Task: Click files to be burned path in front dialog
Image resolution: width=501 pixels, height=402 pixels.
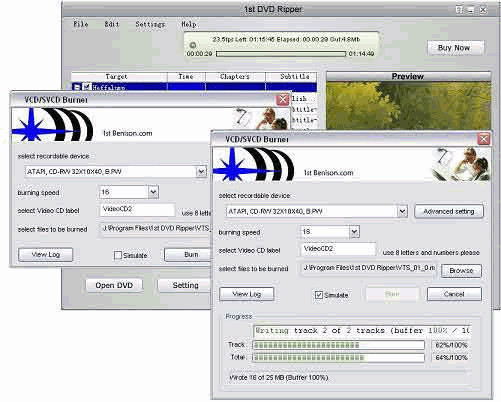Action: click(x=368, y=268)
